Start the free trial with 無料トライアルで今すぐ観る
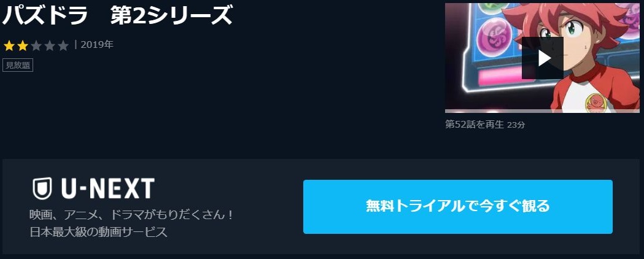The image size is (644, 259). coord(458,207)
